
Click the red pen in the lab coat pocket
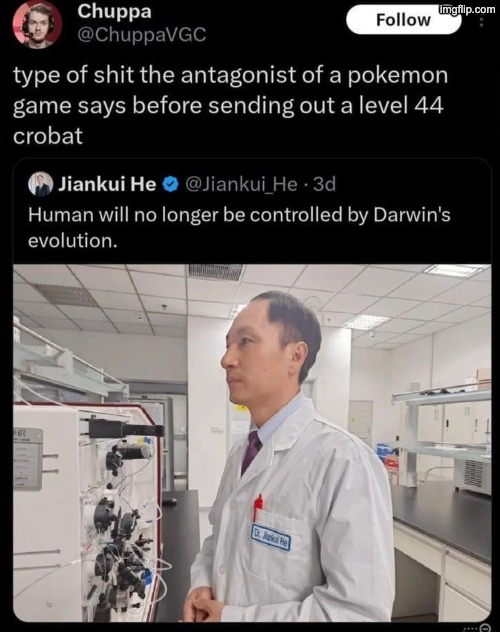point(258,507)
